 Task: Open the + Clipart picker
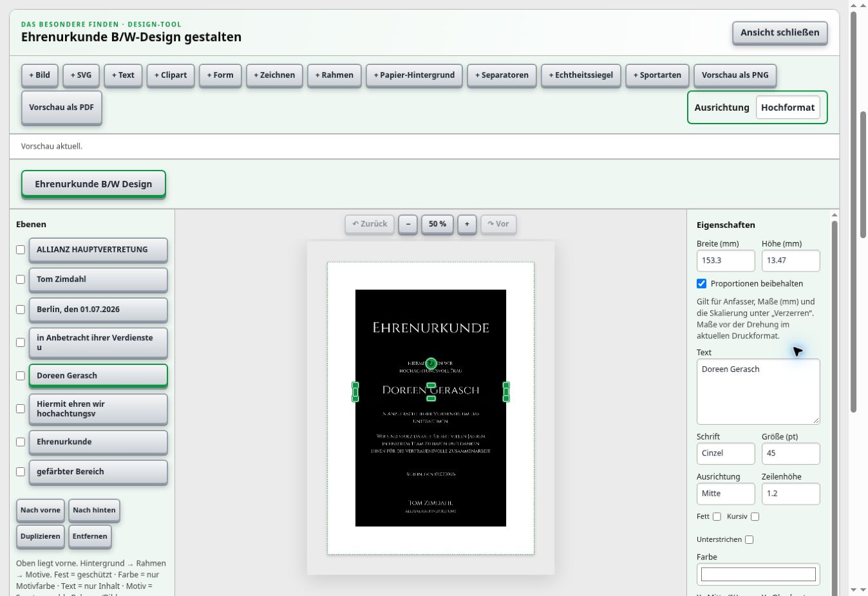click(171, 75)
